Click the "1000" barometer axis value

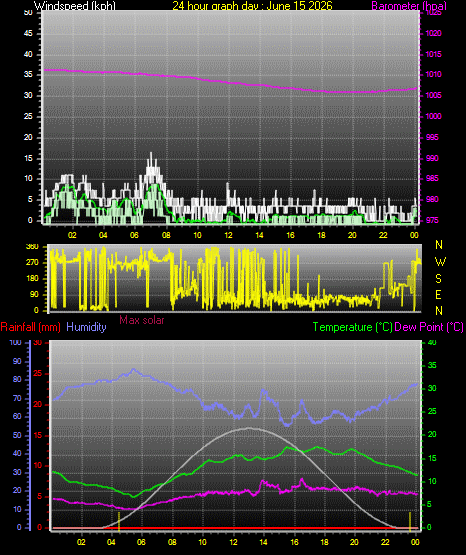click(x=433, y=116)
